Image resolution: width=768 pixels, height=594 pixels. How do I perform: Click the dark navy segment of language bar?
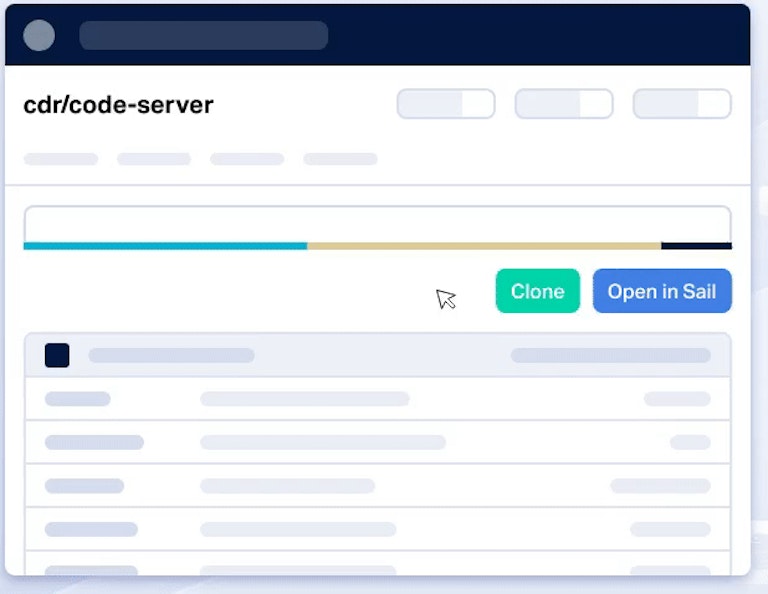coord(696,246)
